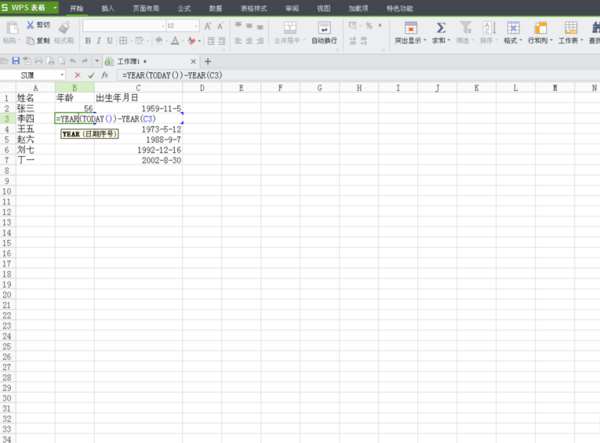This screenshot has height=443, width=600.
Task: Click the insert function fx button
Action: coord(104,75)
